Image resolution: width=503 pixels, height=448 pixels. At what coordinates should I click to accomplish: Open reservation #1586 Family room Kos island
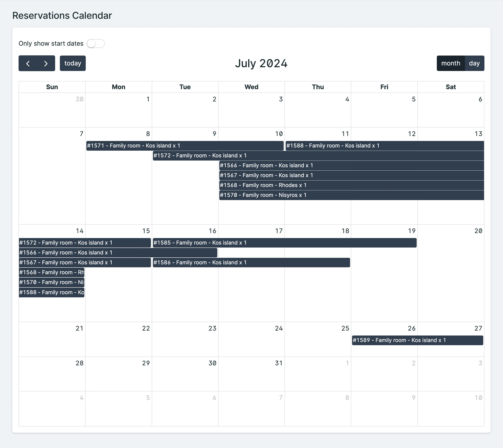[x=246, y=262]
